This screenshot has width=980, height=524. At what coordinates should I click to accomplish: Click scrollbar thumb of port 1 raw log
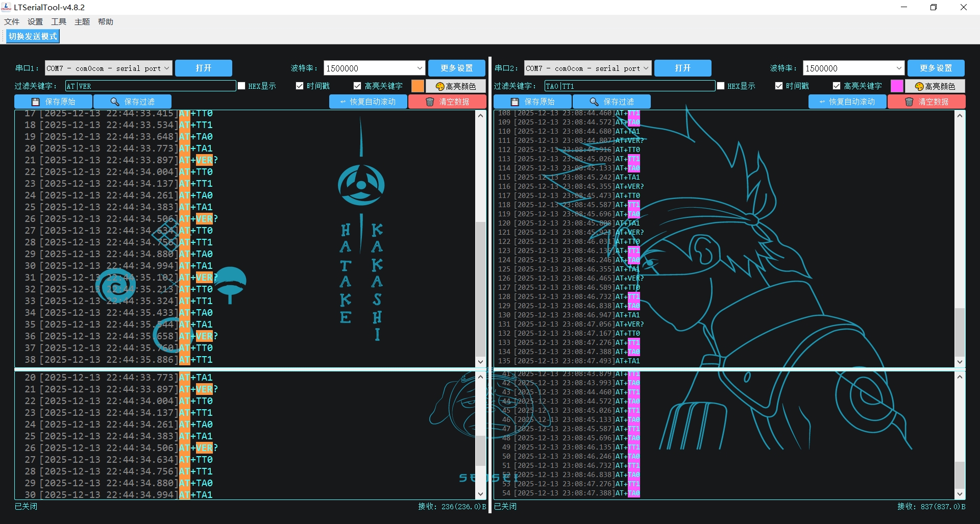480,288
